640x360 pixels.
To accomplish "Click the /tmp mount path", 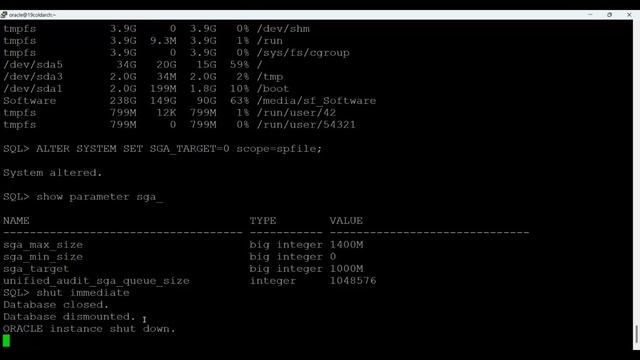I will pos(269,77).
